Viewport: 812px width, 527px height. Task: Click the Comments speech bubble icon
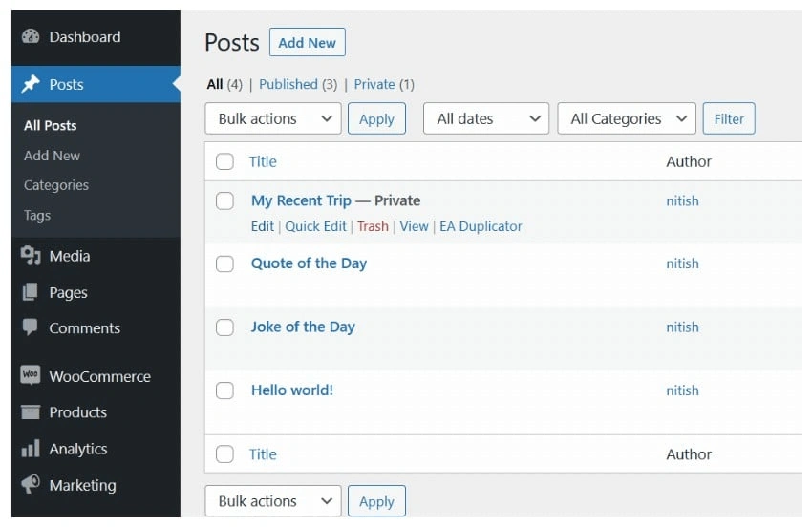coord(31,328)
